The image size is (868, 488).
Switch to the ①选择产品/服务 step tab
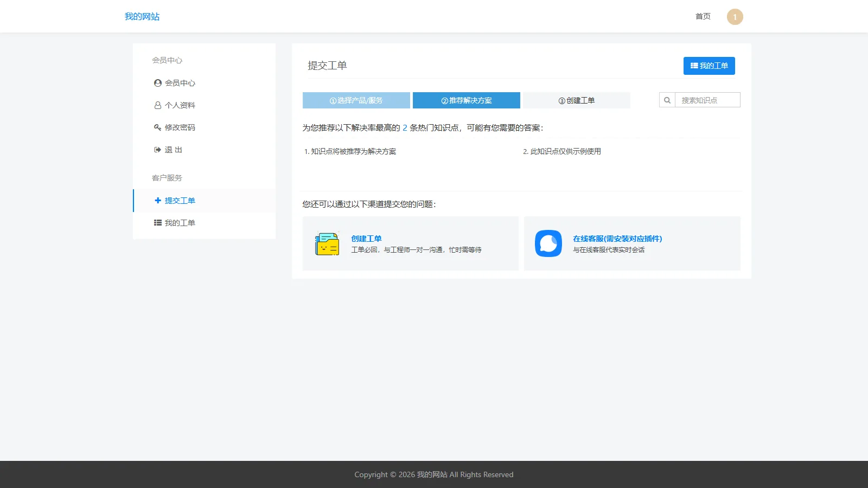tap(356, 100)
